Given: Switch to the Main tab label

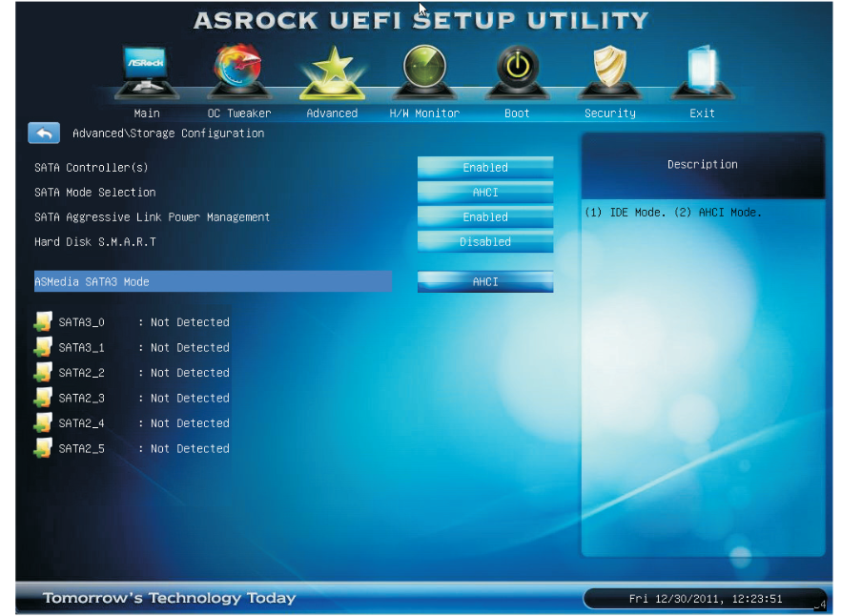Looking at the screenshot, I should (x=147, y=113).
